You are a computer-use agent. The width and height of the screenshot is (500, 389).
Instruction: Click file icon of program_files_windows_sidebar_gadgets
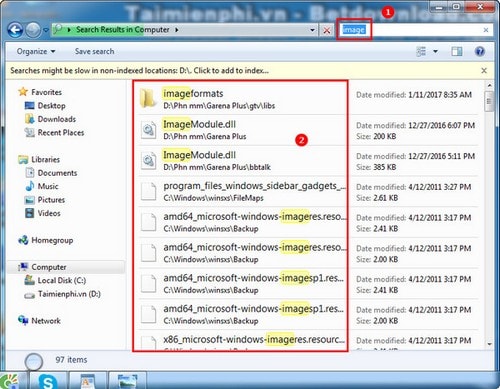pyautogui.click(x=148, y=191)
